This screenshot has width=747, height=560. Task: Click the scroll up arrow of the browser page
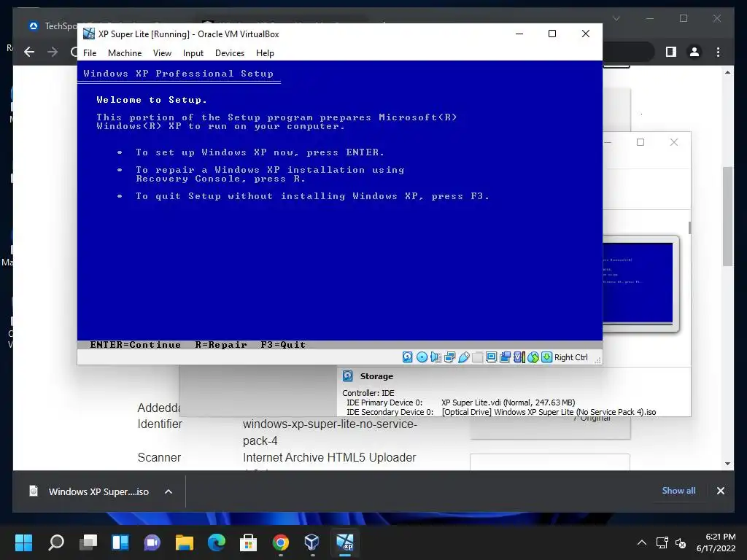727,72
